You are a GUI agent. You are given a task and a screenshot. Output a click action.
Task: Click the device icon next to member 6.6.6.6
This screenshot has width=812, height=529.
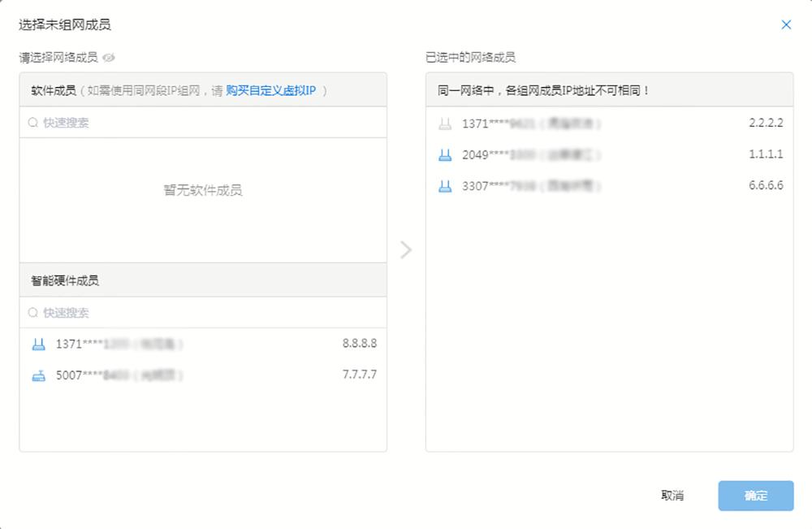(x=444, y=185)
